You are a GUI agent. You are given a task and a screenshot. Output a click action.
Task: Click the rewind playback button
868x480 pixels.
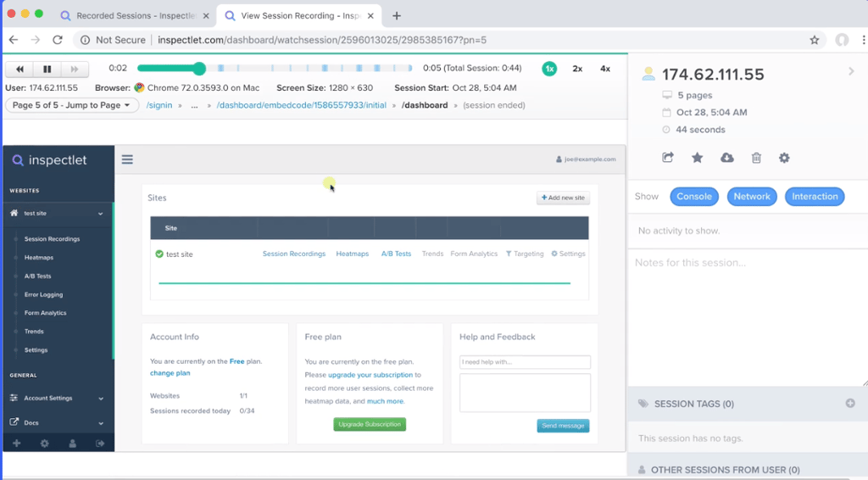[19, 70]
